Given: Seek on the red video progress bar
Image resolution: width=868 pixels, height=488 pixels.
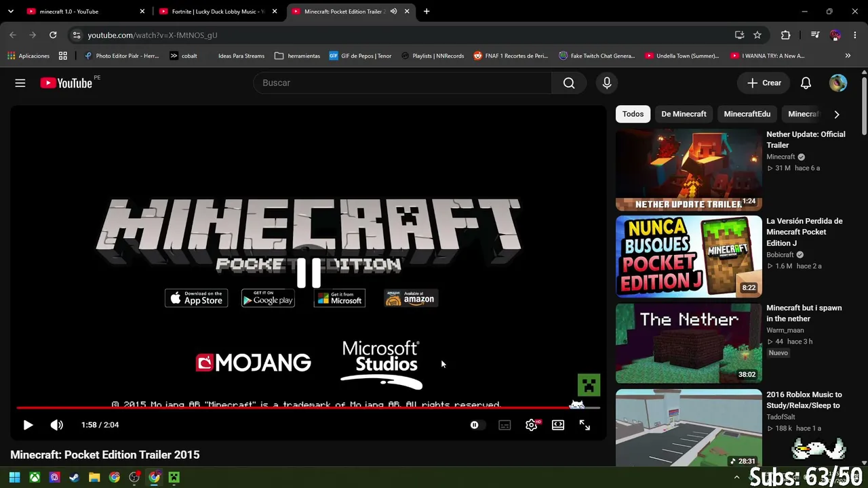Looking at the screenshot, I should pyautogui.click(x=309, y=407).
